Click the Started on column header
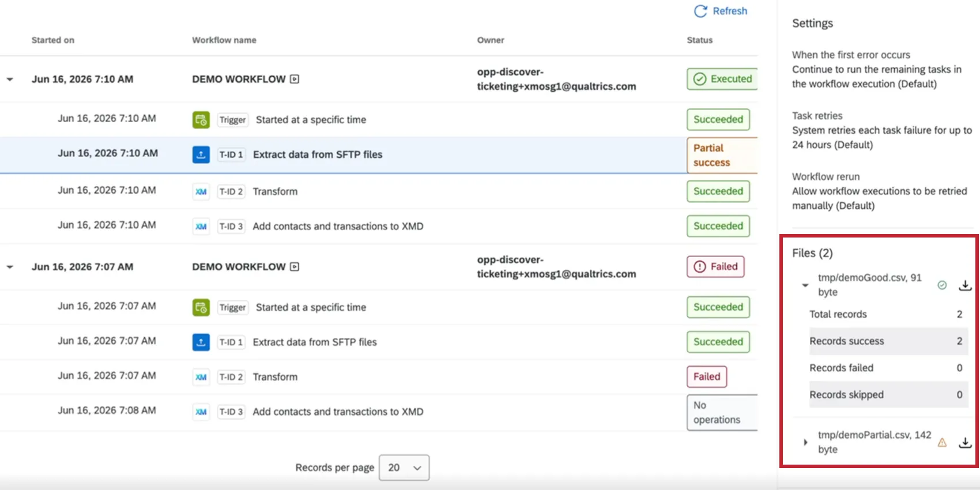 click(53, 40)
